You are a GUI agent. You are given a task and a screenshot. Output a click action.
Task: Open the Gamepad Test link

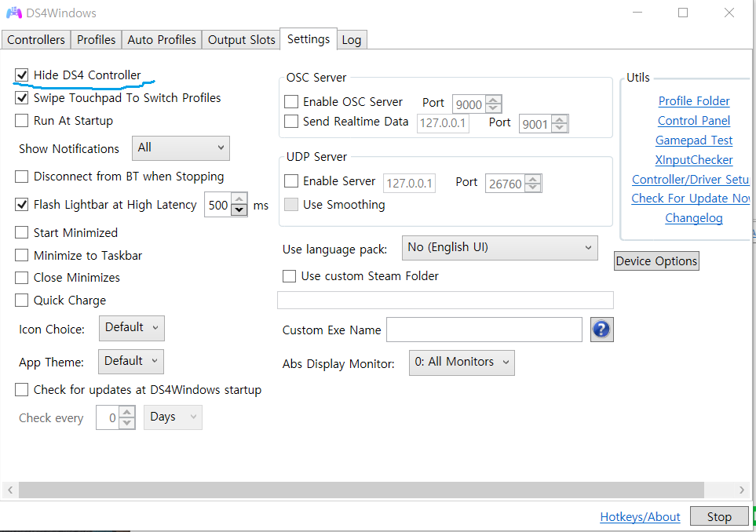pyautogui.click(x=694, y=140)
